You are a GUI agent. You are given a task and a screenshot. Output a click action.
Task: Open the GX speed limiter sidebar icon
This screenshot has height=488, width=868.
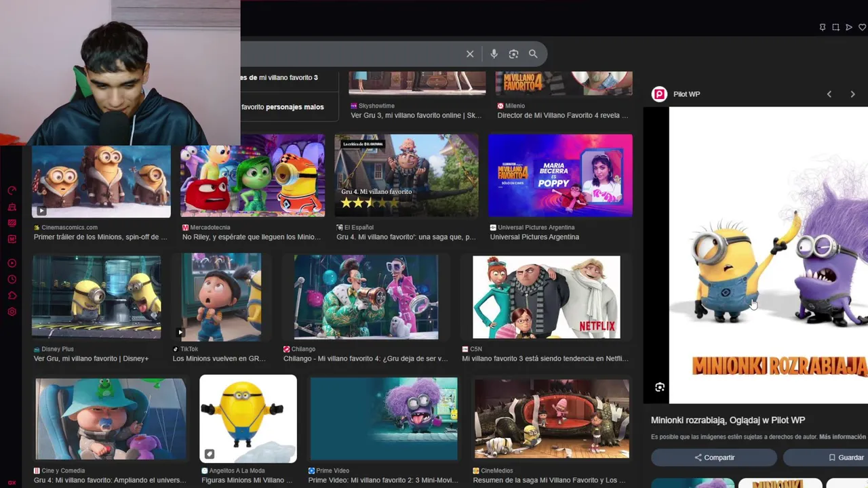coord(12,190)
